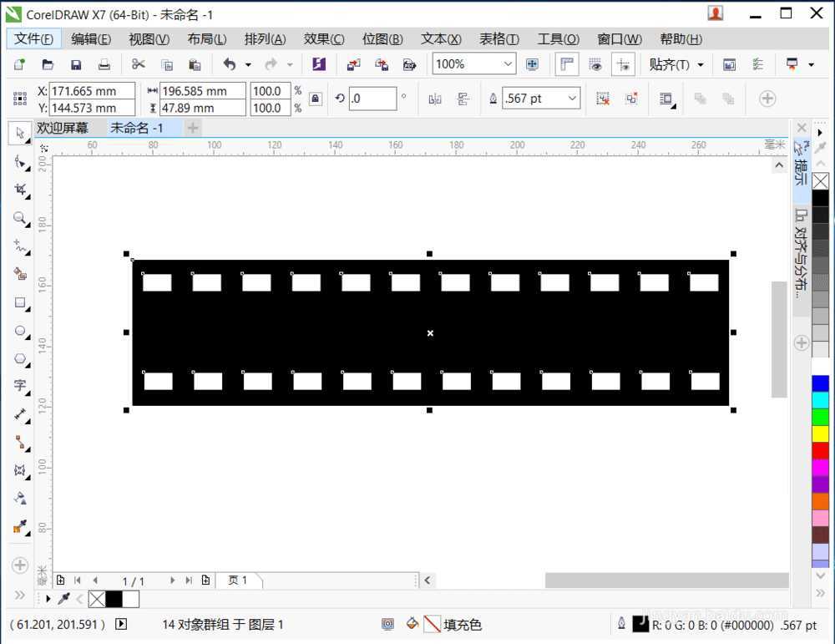Click the 页 1 page button
835x644 pixels.
click(x=240, y=580)
